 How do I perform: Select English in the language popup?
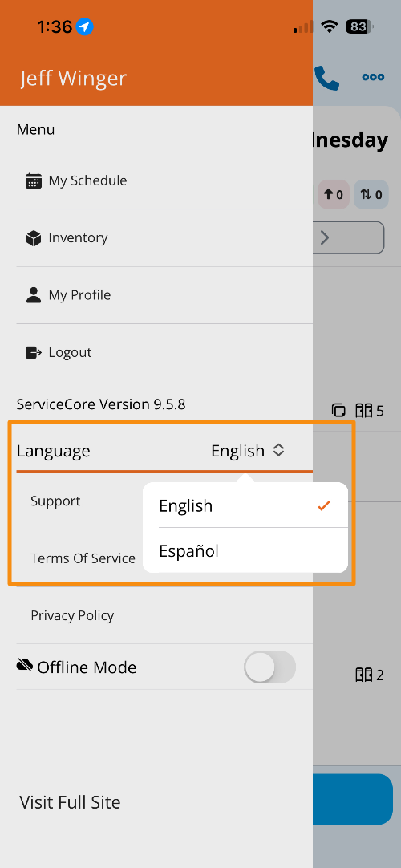coord(245,505)
